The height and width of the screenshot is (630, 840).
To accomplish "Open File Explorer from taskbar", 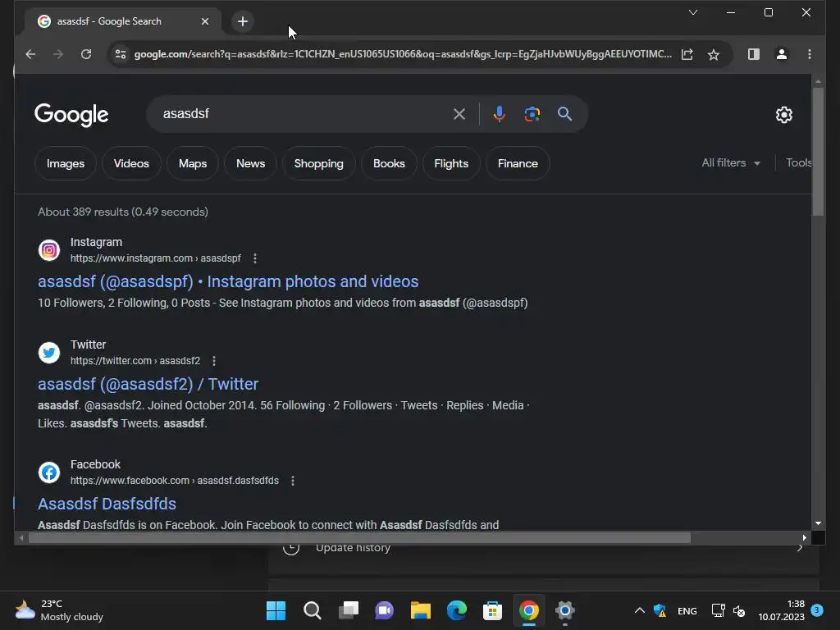I will point(421,610).
